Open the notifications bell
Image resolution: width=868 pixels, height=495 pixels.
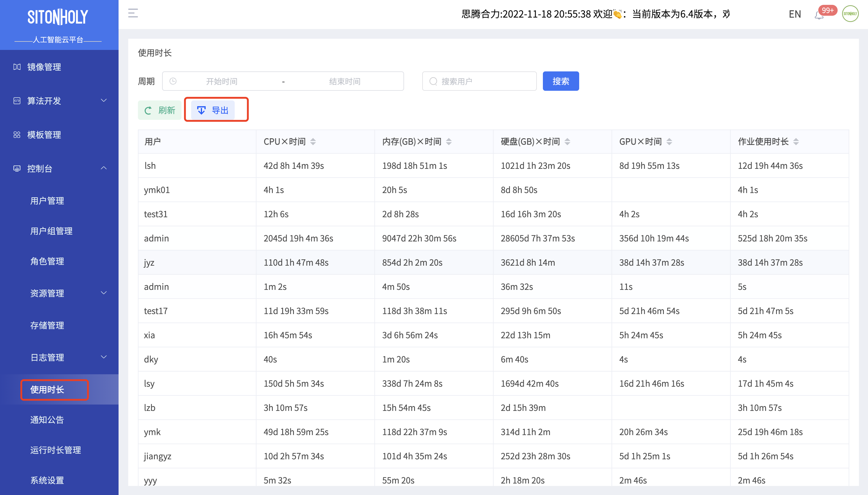coord(819,15)
